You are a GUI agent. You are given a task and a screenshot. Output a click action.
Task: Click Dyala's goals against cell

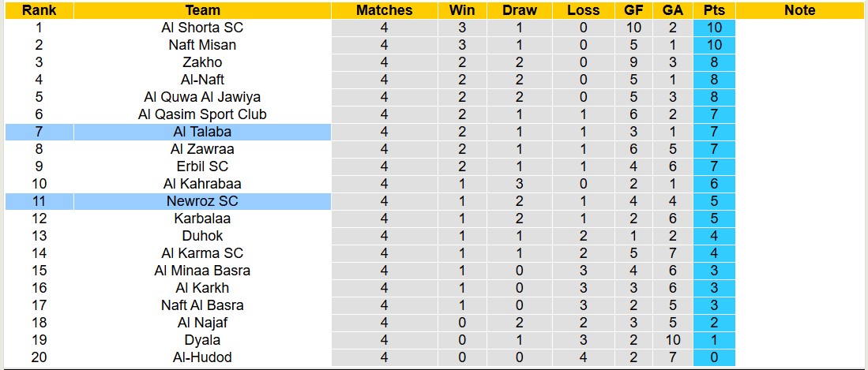[x=672, y=340]
